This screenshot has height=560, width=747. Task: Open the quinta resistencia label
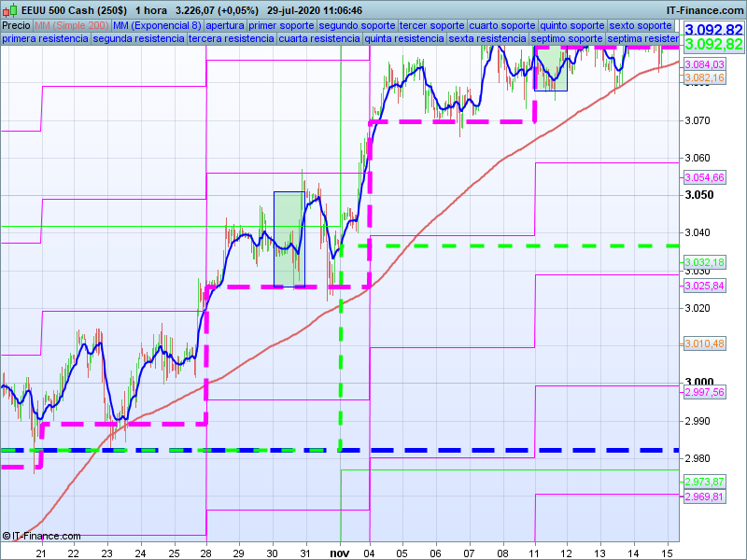(404, 39)
